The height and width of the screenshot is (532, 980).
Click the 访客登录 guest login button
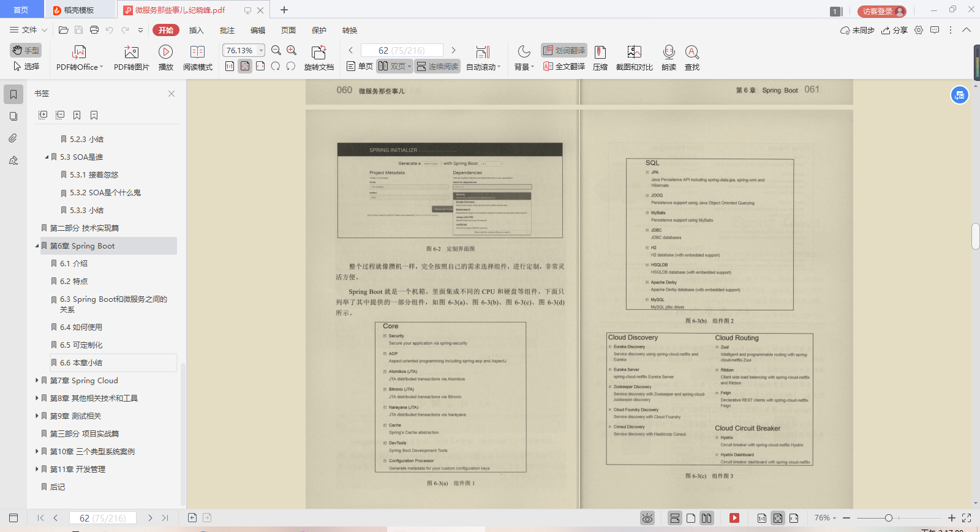click(x=882, y=11)
